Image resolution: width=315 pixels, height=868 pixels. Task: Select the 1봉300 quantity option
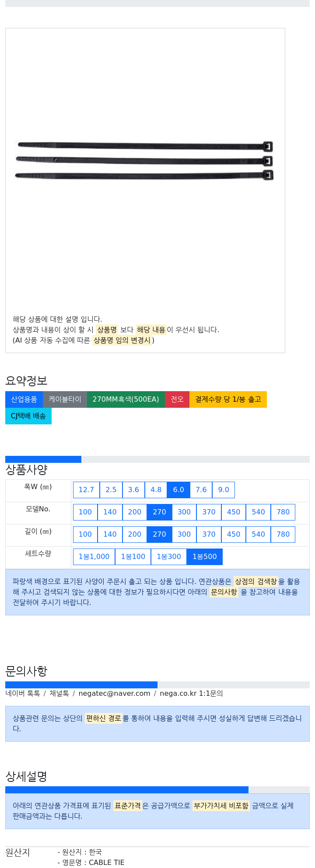coord(169,557)
